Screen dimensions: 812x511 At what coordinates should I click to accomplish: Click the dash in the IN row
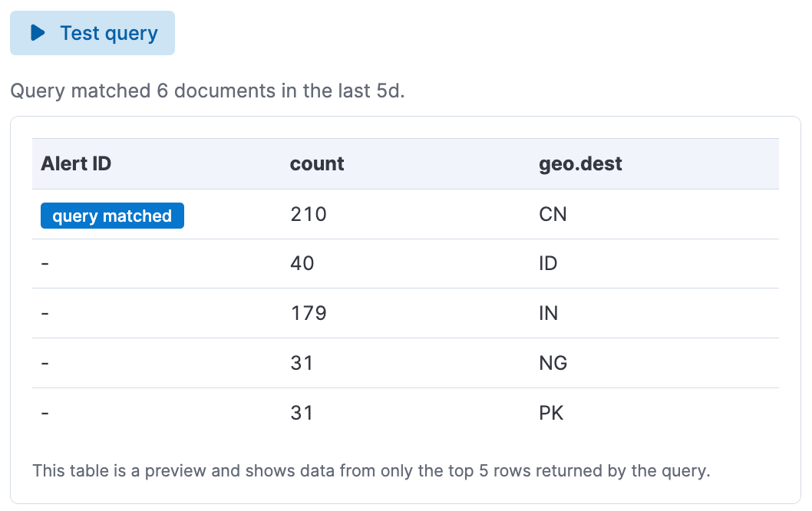pyautogui.click(x=45, y=313)
